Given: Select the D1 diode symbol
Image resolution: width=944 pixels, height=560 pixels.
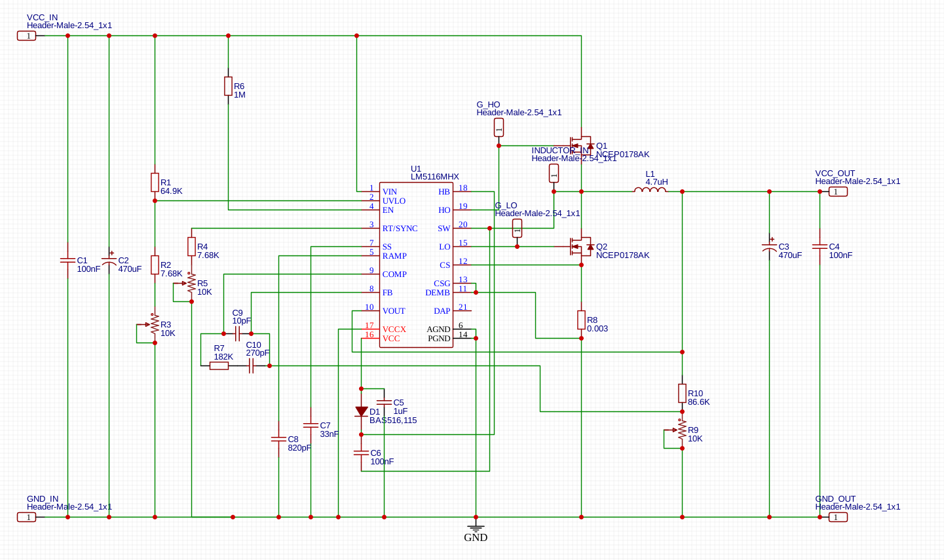Looking at the screenshot, I should point(361,411).
